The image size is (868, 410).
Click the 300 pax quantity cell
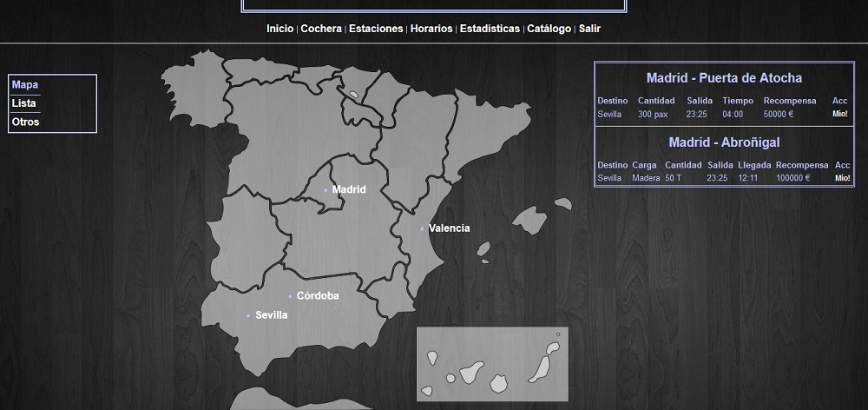(653, 114)
